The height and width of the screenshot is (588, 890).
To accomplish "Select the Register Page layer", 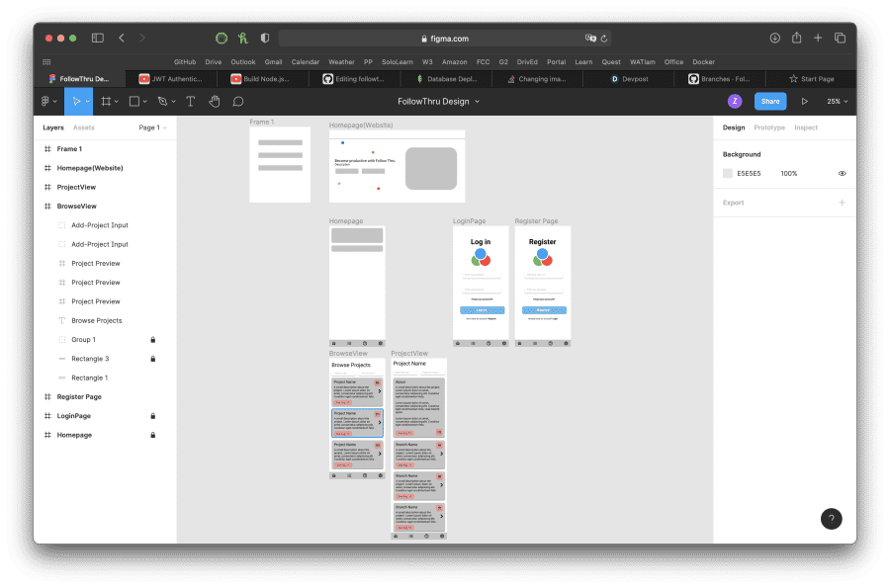I will (x=79, y=397).
